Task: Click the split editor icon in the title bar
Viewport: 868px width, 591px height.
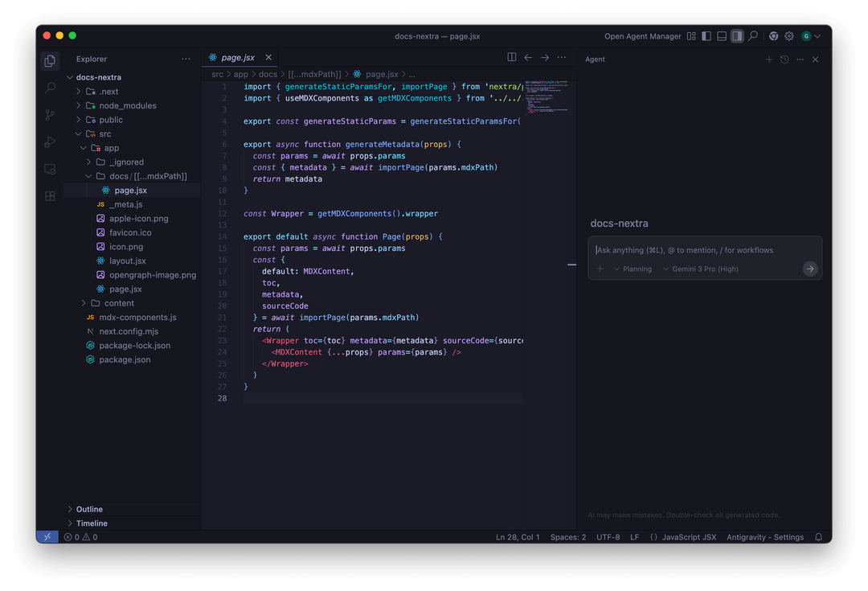Action: [512, 57]
